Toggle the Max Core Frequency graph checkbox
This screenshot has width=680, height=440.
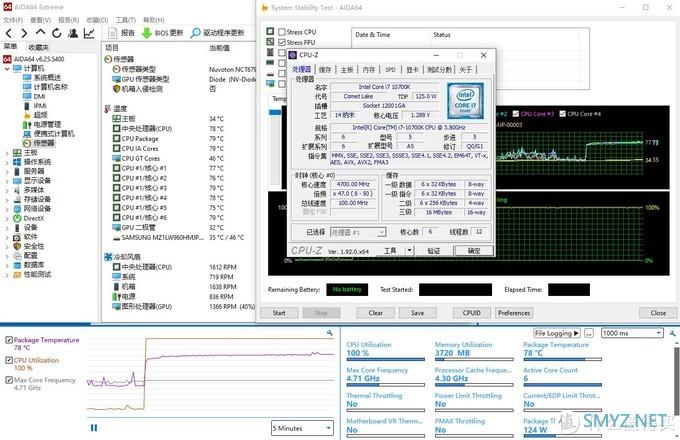(9, 380)
